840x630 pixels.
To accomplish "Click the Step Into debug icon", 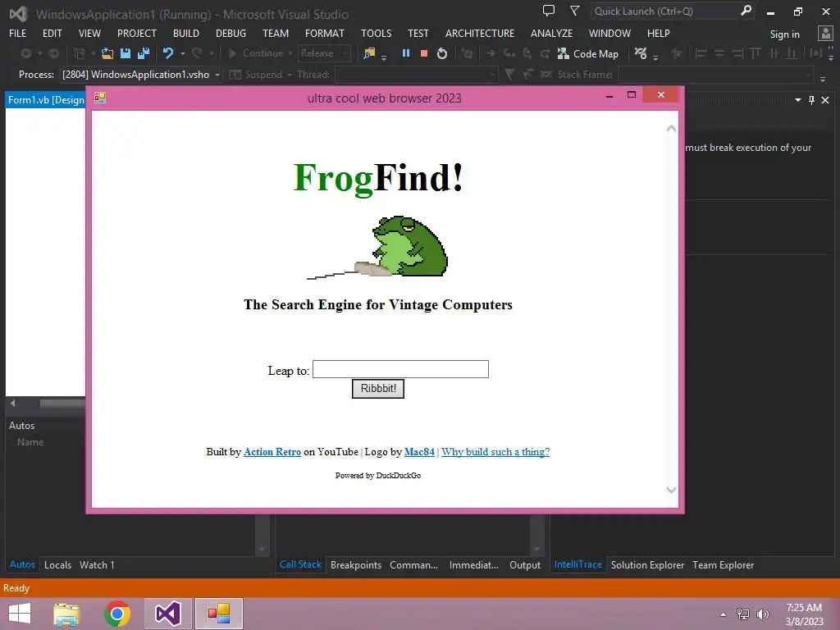I will 509,53.
